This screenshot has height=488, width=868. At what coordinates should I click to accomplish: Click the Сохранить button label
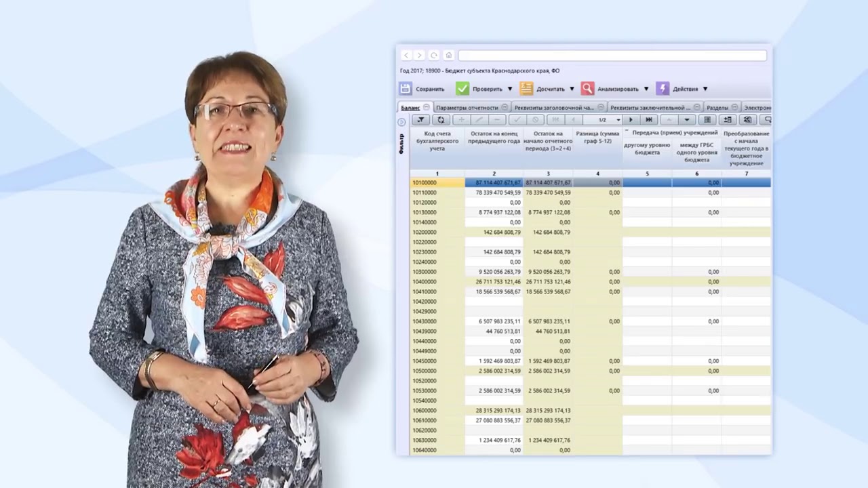tap(430, 89)
